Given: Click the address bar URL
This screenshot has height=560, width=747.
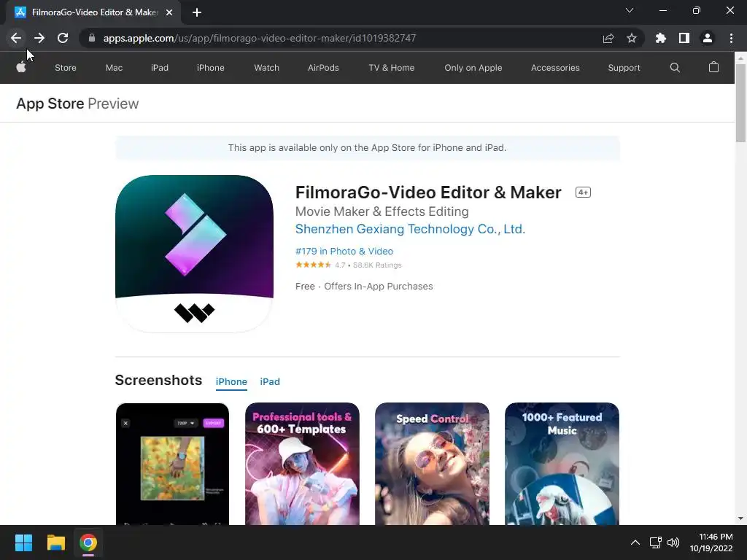Looking at the screenshot, I should point(260,38).
